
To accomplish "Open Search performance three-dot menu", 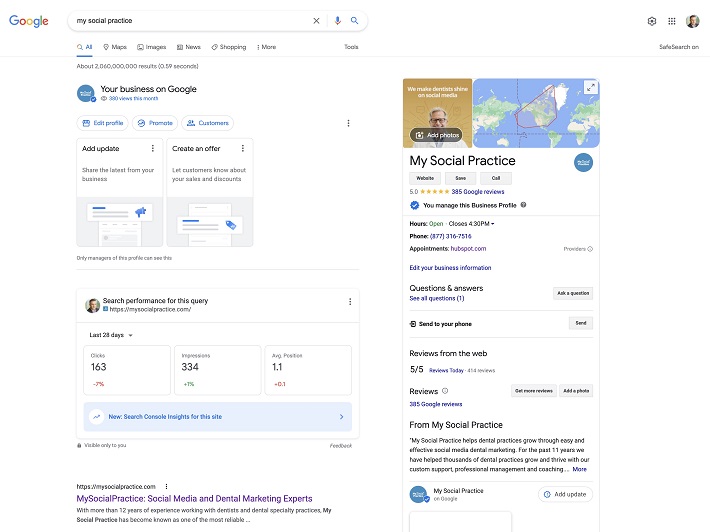I will 350,302.
